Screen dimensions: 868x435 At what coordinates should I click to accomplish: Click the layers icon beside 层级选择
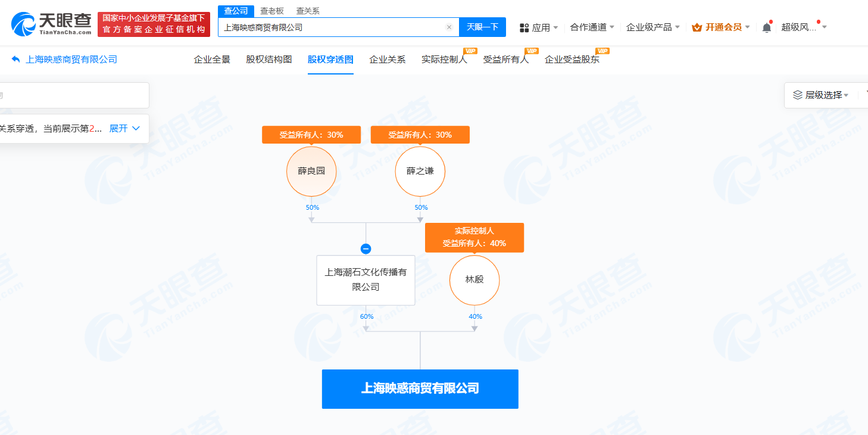tap(797, 95)
